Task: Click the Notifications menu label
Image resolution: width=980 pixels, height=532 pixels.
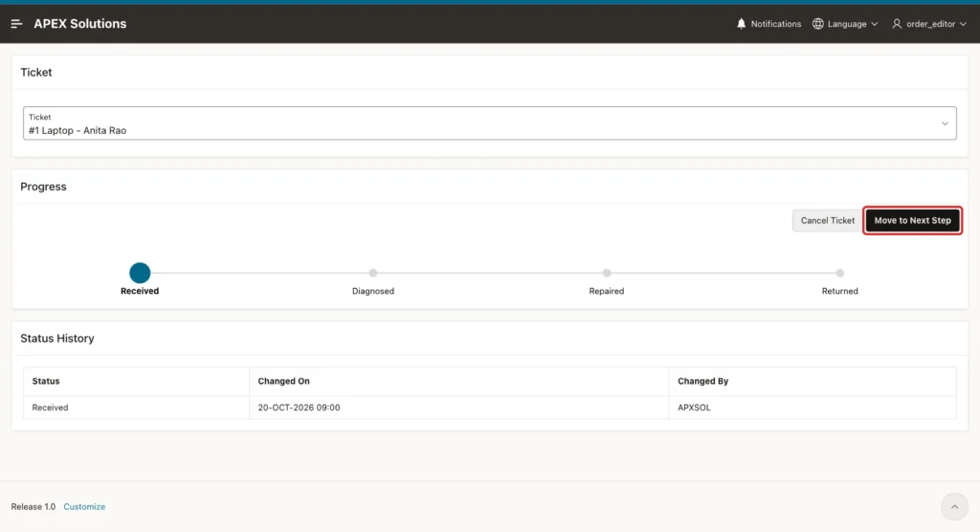Action: (775, 24)
